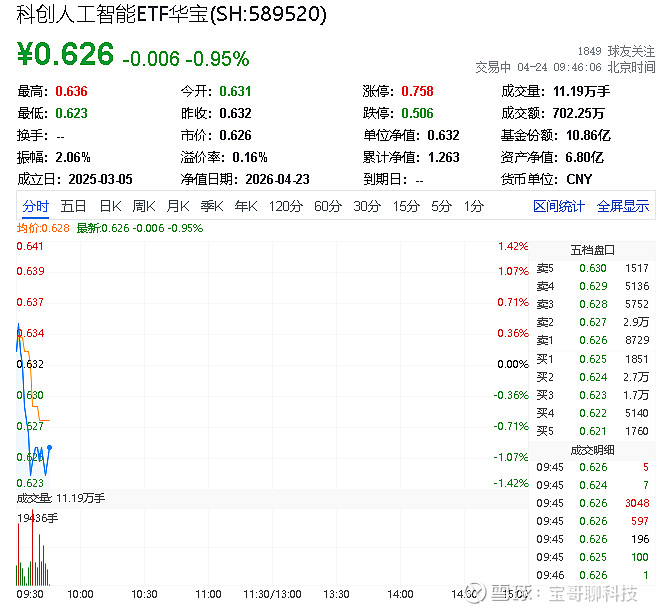Click the 累计净值 value 1.263

point(443,158)
